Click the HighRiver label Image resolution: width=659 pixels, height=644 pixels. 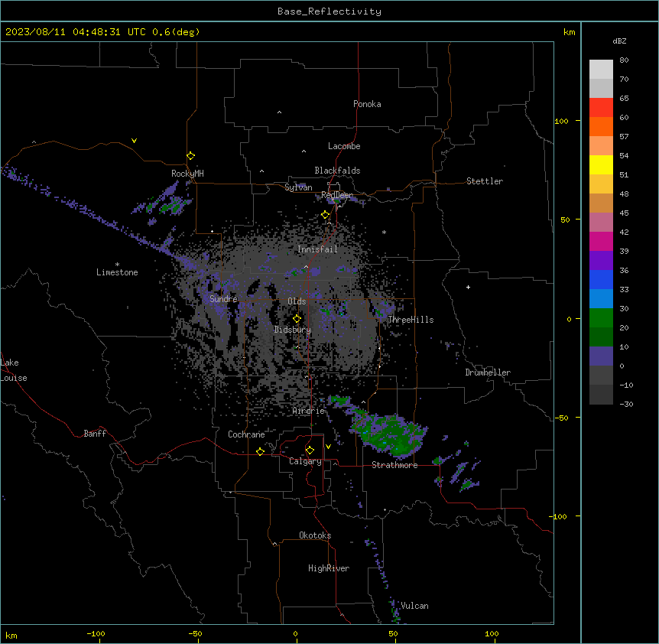(x=329, y=568)
